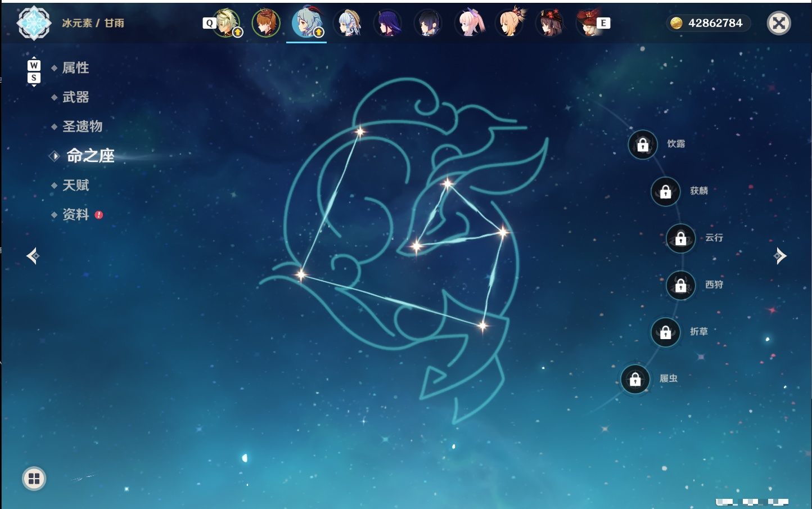The height and width of the screenshot is (509, 812).
Task: Go to the next character with right arrow
Action: click(x=780, y=256)
